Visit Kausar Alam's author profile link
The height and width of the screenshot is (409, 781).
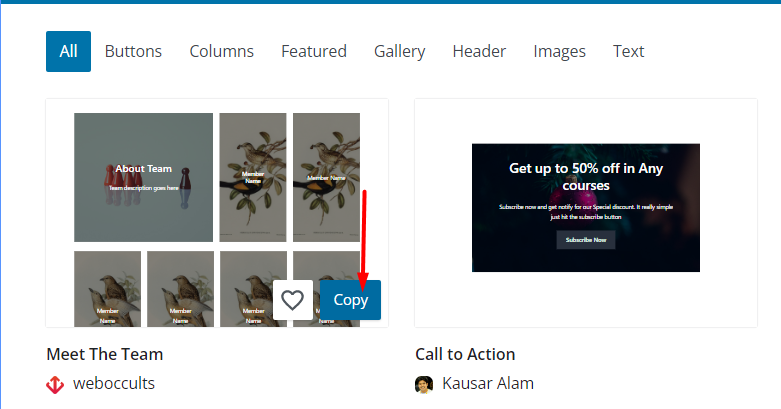(x=488, y=384)
